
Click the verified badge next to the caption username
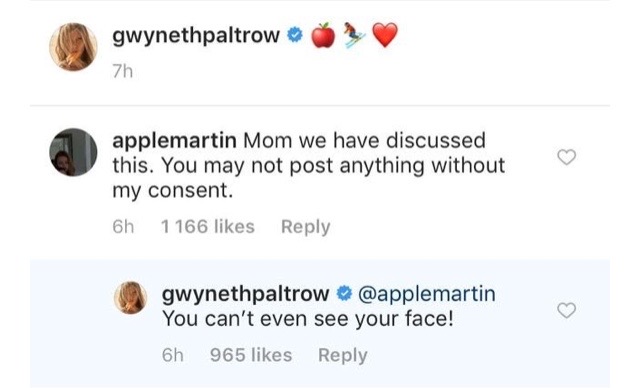click(295, 35)
